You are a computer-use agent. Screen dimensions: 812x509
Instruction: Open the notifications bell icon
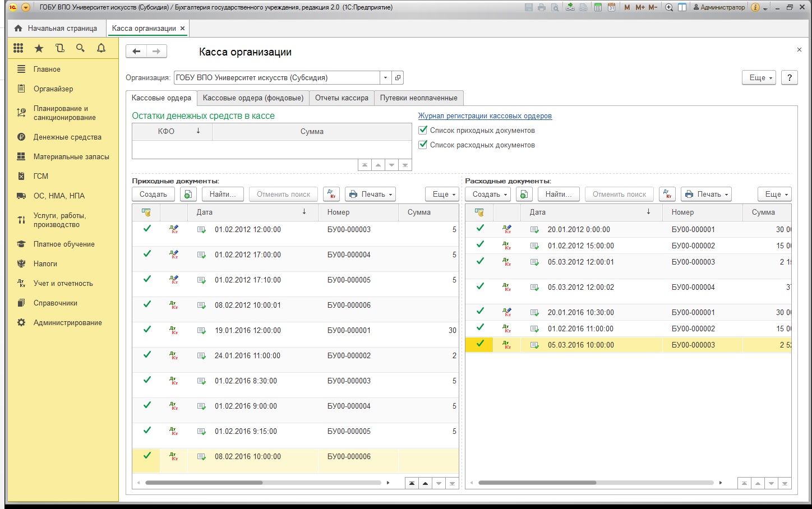pos(101,48)
